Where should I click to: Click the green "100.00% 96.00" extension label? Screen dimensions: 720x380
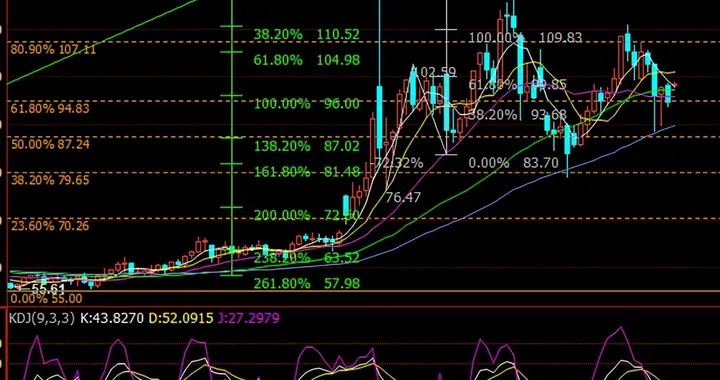click(x=306, y=103)
